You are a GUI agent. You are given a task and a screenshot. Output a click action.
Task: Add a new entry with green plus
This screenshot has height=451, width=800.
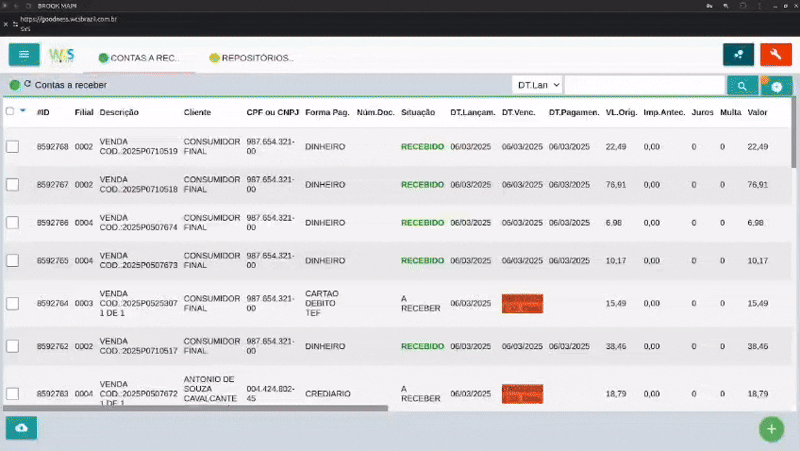point(771,429)
